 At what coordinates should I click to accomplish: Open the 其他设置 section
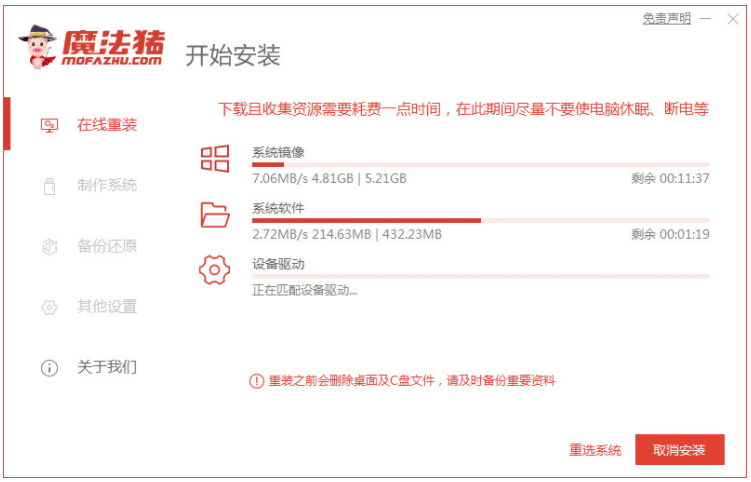coord(107,307)
